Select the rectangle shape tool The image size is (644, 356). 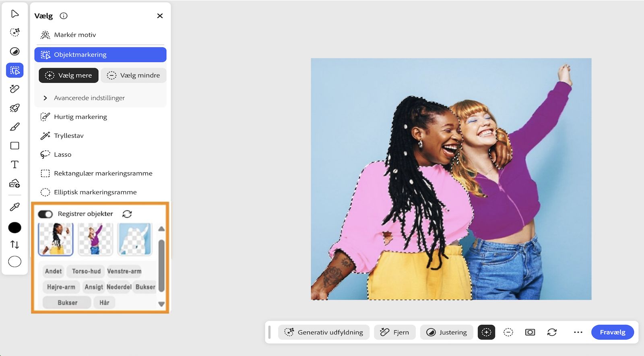tap(15, 146)
